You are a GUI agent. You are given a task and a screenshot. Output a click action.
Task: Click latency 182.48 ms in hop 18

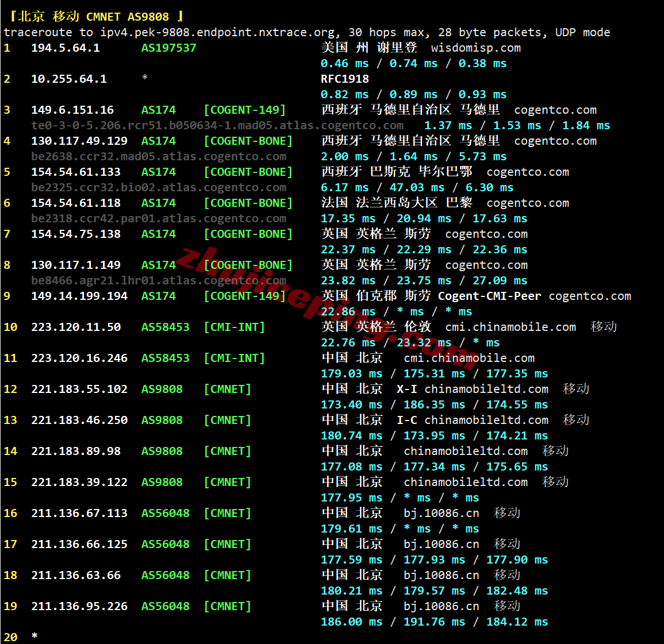517,591
